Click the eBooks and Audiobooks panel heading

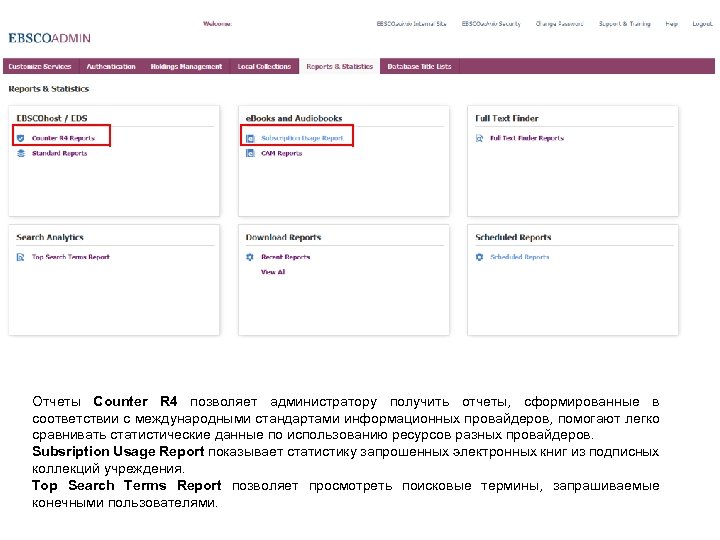(x=294, y=118)
